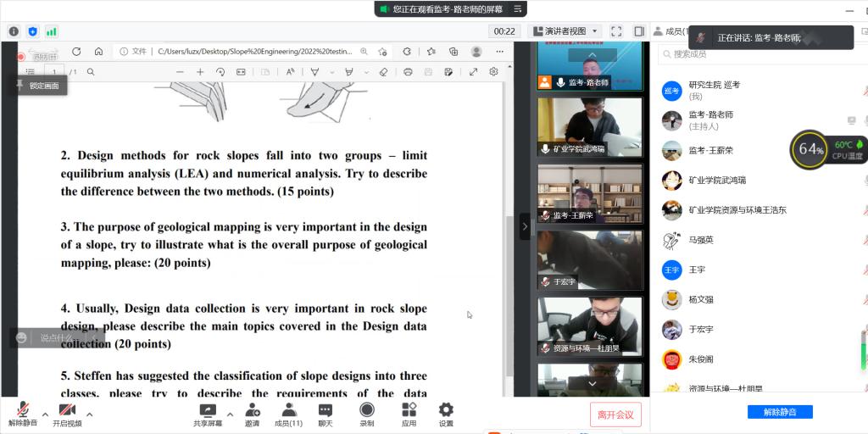Open collections icon in browser
Image resolution: width=868 pixels, height=434 pixels.
pyautogui.click(x=453, y=52)
